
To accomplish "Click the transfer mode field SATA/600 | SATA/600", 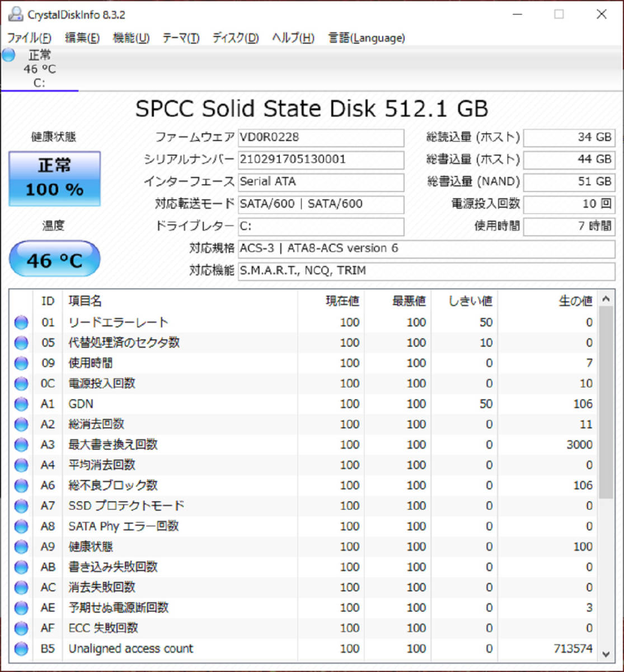I will tap(321, 204).
